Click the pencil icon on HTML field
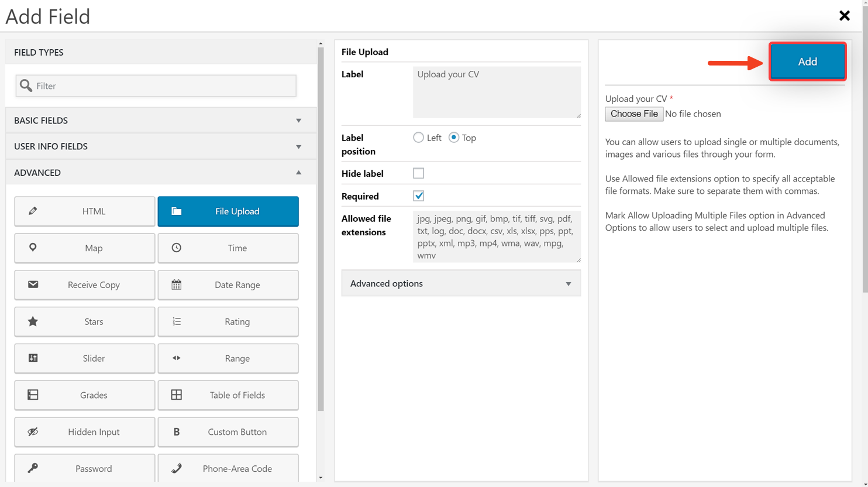Screen dimensions: 868x487 [33, 211]
